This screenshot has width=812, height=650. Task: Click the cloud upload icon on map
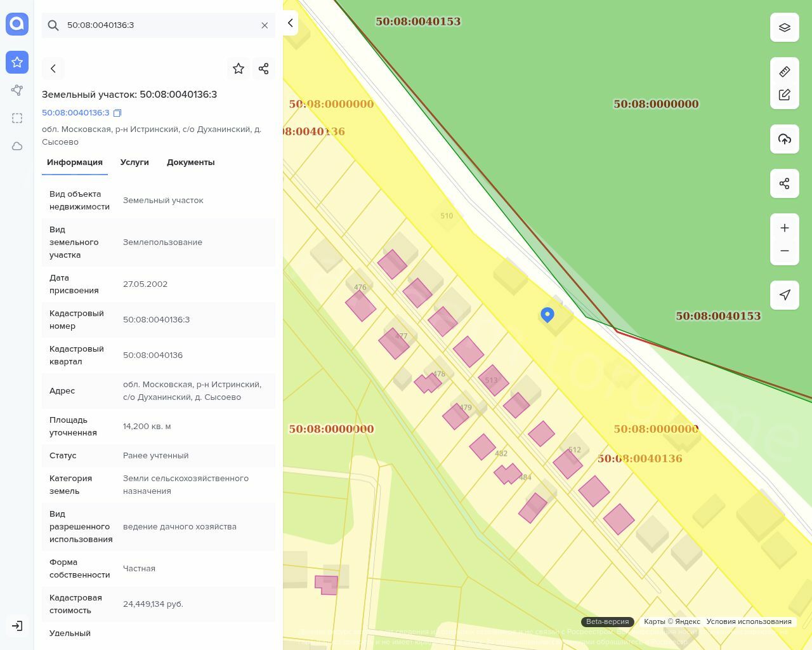784,139
